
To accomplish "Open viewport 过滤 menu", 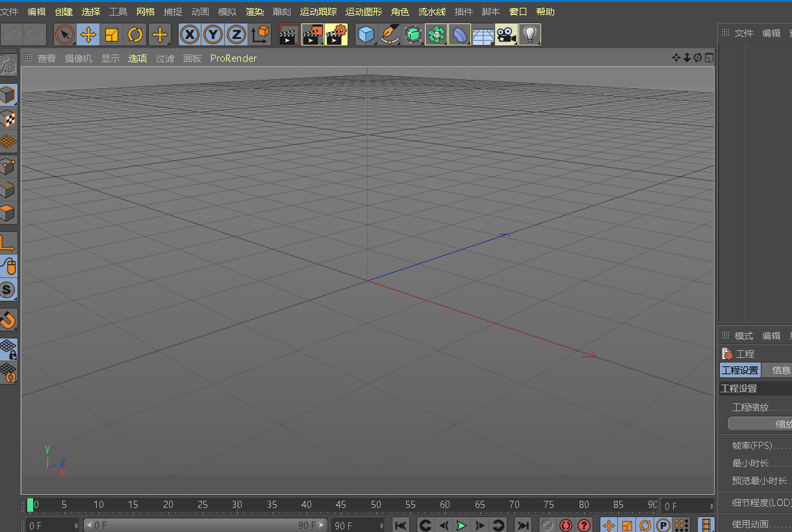I will [165, 58].
